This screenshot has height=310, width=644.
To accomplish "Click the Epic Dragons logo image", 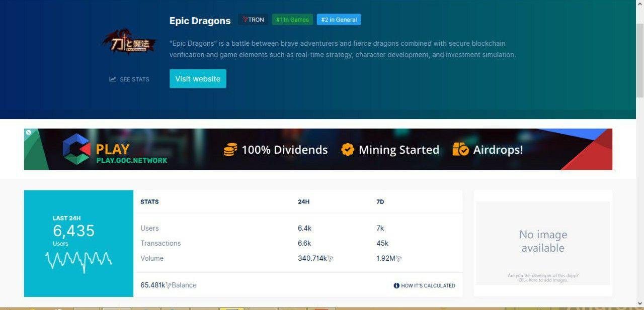I will (129, 41).
